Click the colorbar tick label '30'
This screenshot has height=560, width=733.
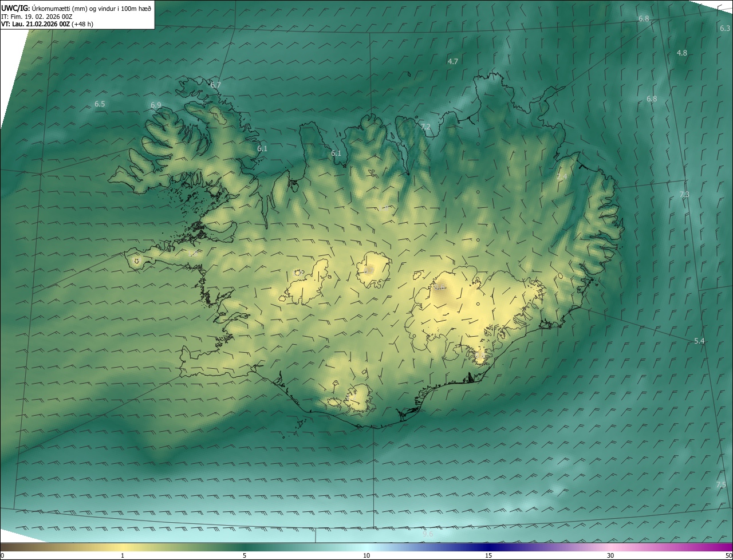coord(610,555)
